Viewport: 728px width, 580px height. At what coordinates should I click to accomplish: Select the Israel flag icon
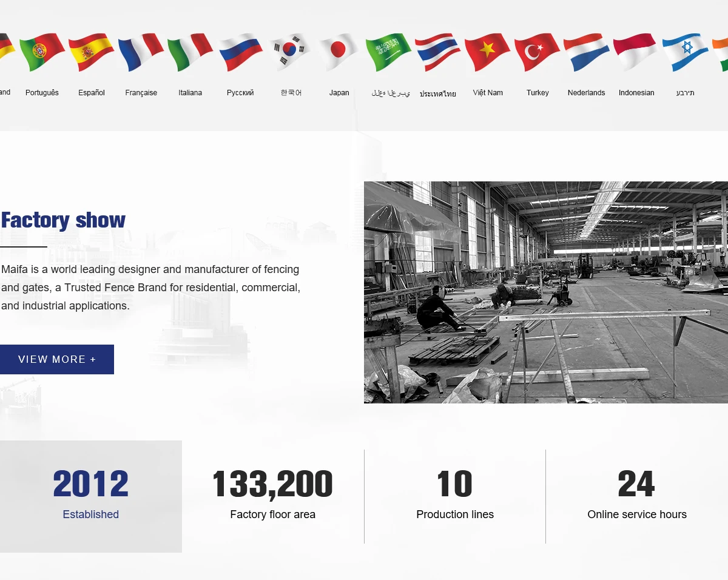click(686, 52)
